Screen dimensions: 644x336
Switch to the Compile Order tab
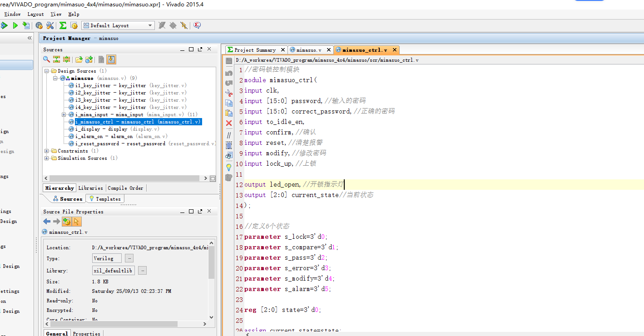tap(125, 188)
